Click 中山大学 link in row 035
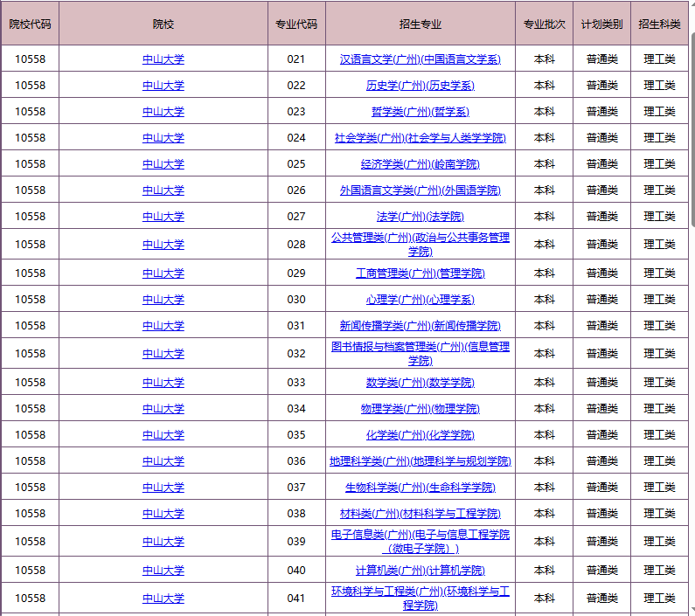The height and width of the screenshot is (616, 695). click(163, 435)
